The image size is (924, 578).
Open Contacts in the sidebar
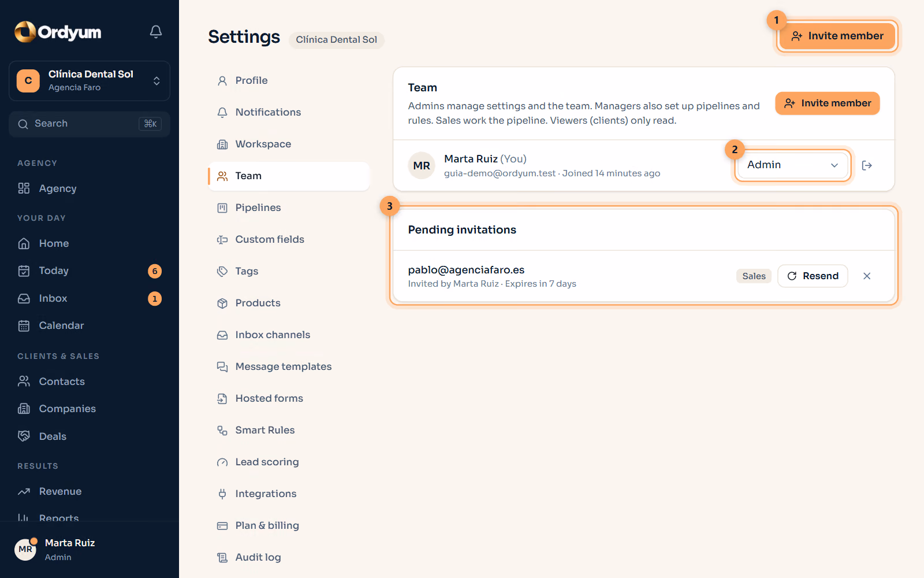point(90,381)
